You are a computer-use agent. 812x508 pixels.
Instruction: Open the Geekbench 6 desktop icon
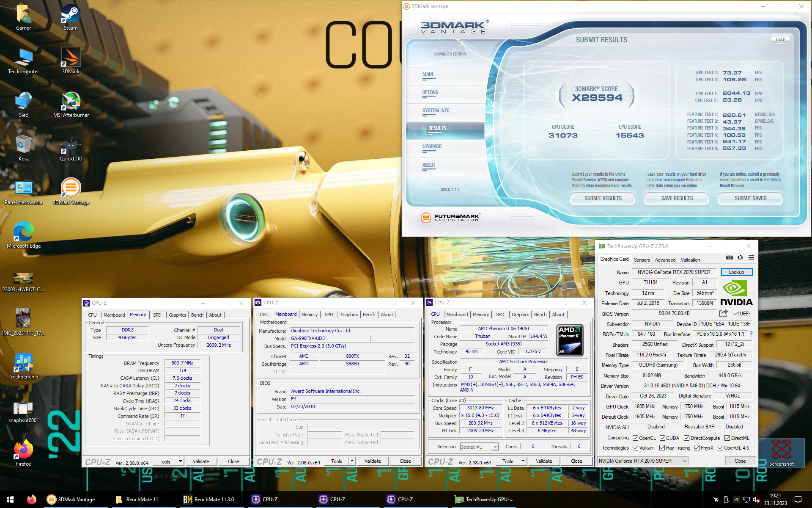(x=24, y=366)
